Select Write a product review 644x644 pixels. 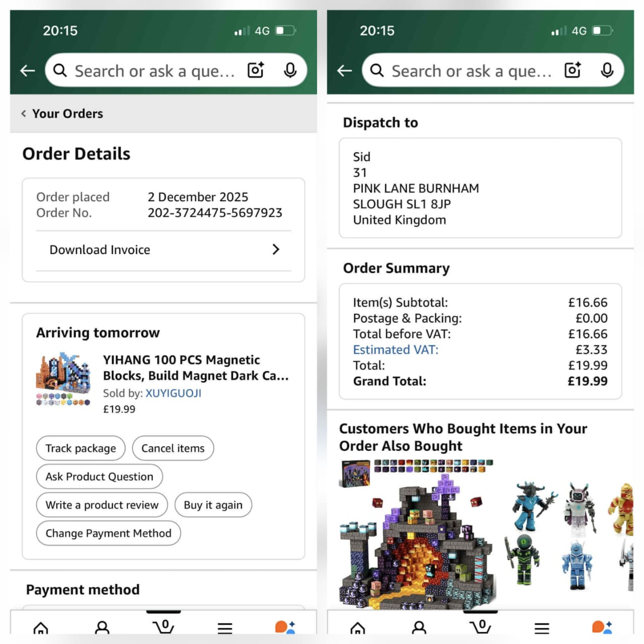(x=102, y=505)
